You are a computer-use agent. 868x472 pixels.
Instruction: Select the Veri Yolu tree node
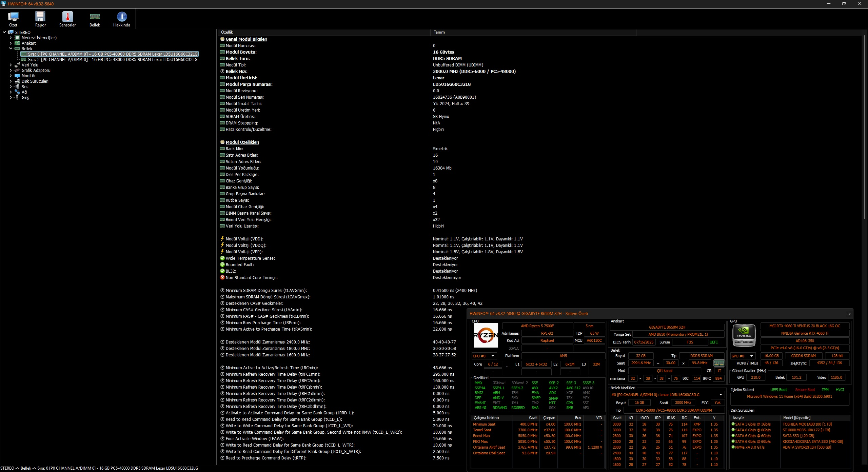pyautogui.click(x=30, y=65)
